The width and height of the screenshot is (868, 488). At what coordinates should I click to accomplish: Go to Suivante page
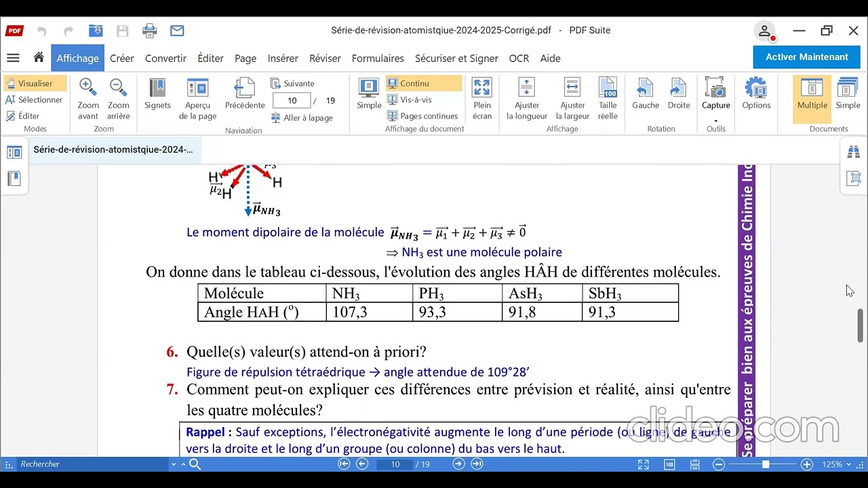pos(292,83)
